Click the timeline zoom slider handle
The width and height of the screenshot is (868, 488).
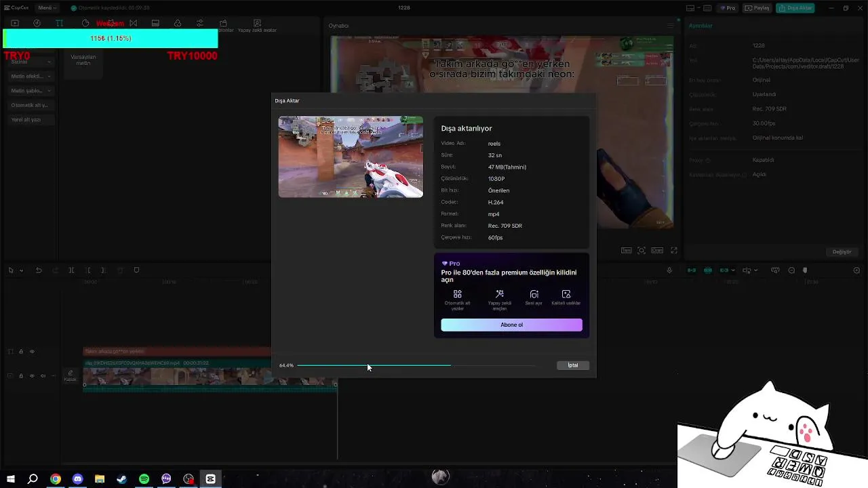(805, 270)
